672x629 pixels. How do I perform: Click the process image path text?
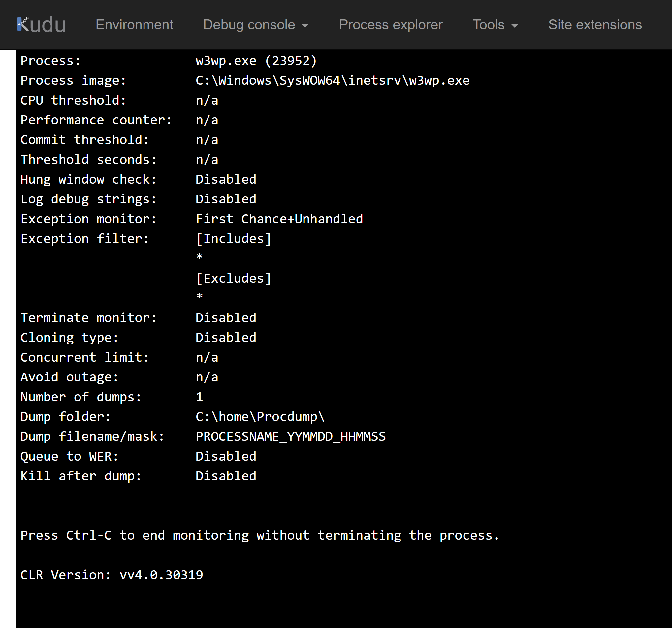pos(332,80)
